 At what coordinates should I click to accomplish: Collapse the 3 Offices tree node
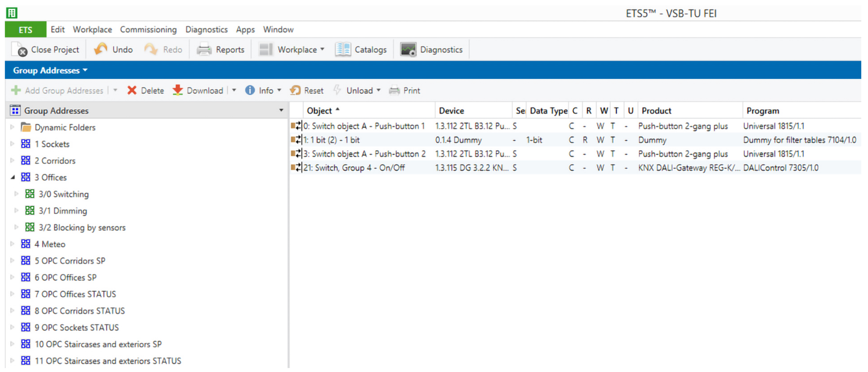(13, 177)
